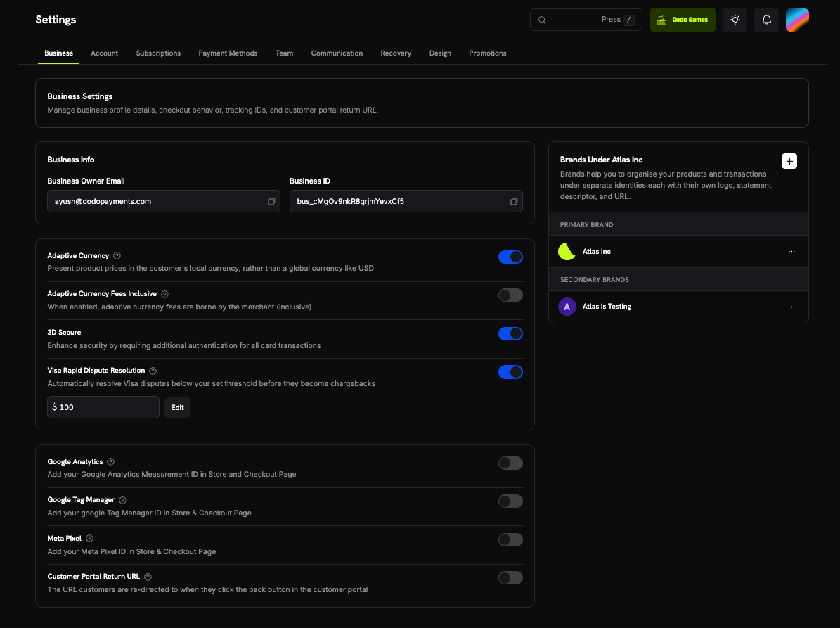The image size is (840, 628).
Task: Show help for Visa Rapid Dispute Resolution
Action: [153, 371]
